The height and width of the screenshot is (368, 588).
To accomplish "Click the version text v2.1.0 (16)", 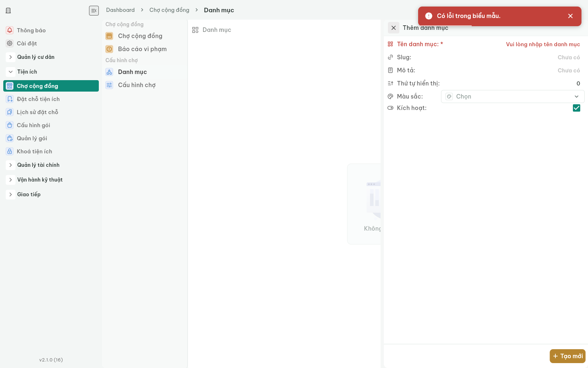I will coord(51,360).
